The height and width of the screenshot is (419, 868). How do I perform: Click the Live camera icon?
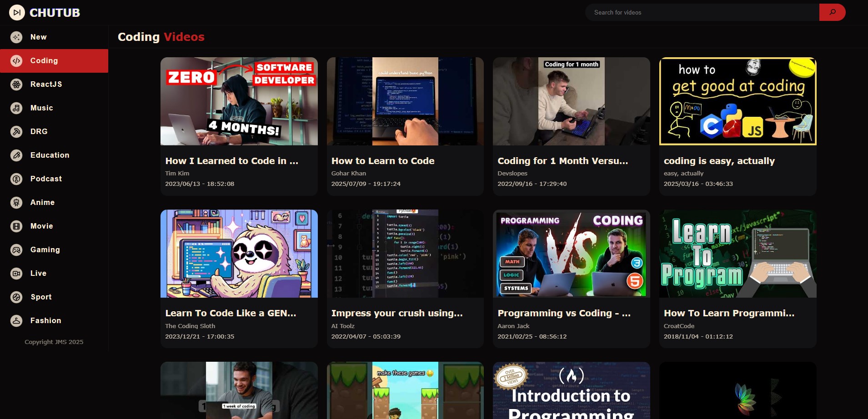click(x=16, y=273)
